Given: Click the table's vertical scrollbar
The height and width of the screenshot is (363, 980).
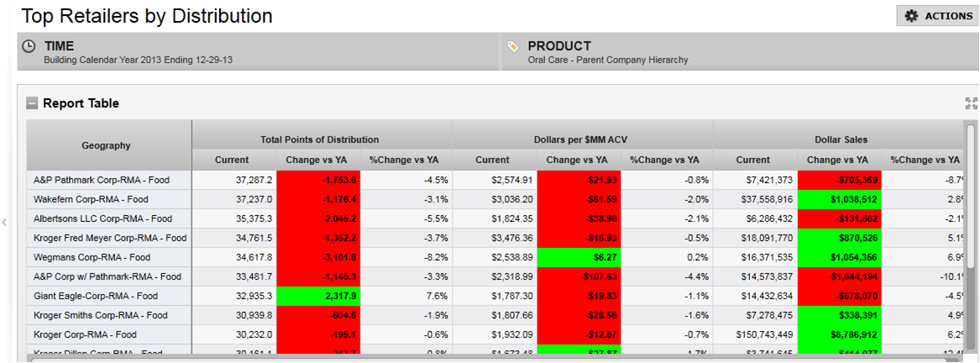Looking at the screenshot, I should [971, 210].
